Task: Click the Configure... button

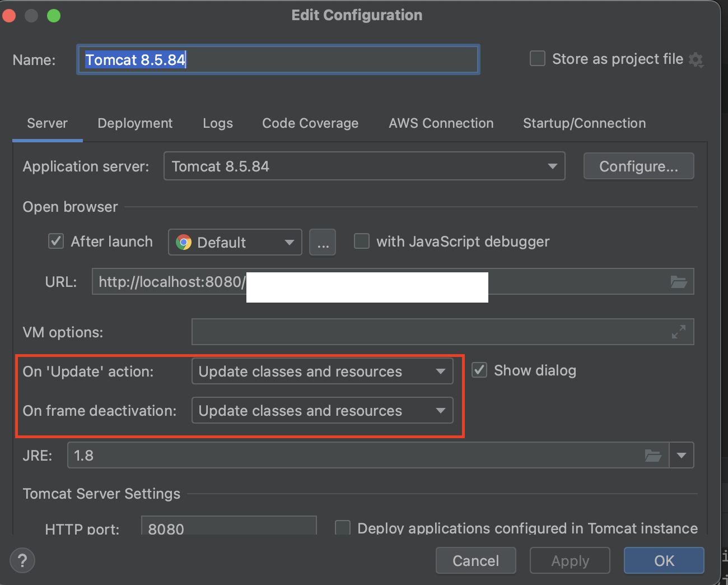Action: 639,166
